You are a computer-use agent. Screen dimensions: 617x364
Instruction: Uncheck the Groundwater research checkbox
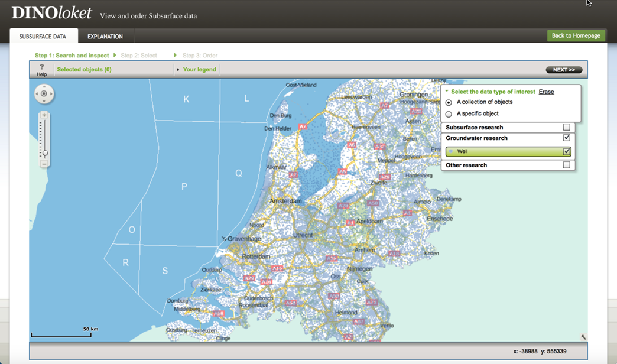566,138
